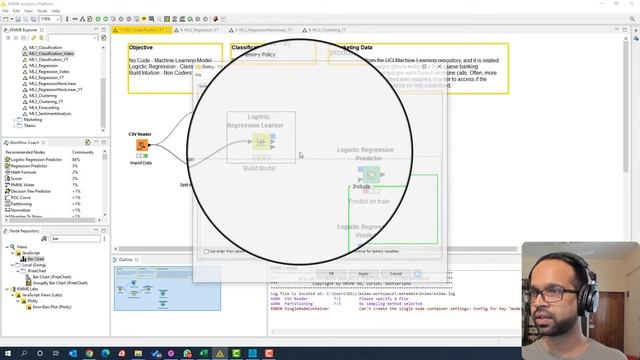Open the Node menu
This screenshot has height=360, width=640.
(x=42, y=11)
